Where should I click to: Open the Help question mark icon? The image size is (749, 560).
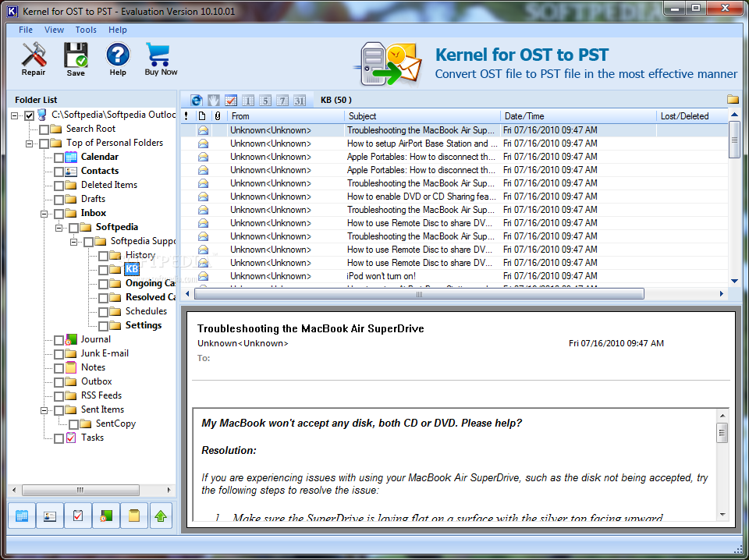[x=118, y=59]
